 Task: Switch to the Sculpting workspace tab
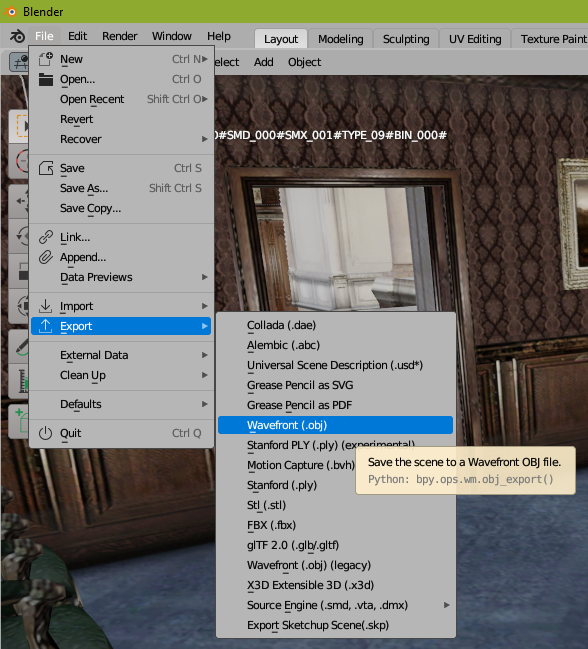coord(406,39)
